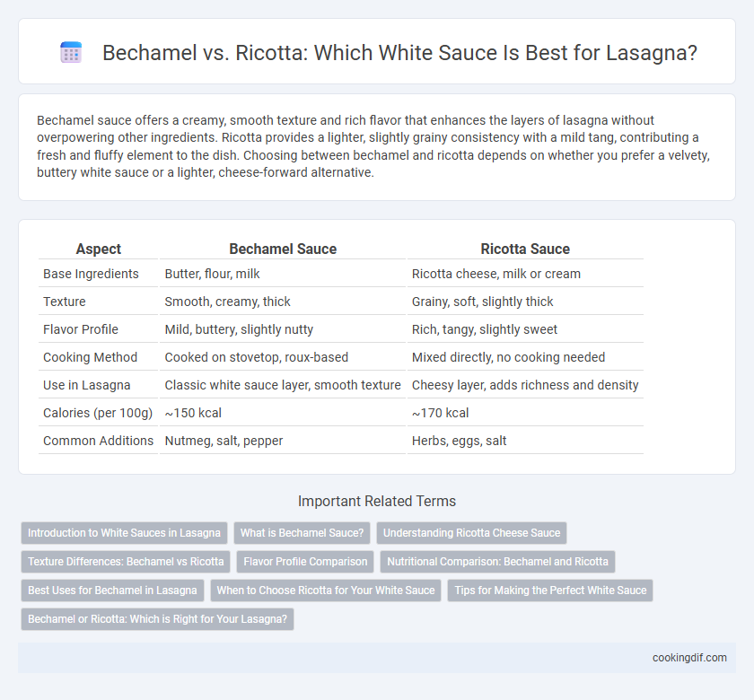This screenshot has height=700, width=754.
Task: Open Introduction to White Sauces in Lasagna tag
Action: pyautogui.click(x=124, y=533)
